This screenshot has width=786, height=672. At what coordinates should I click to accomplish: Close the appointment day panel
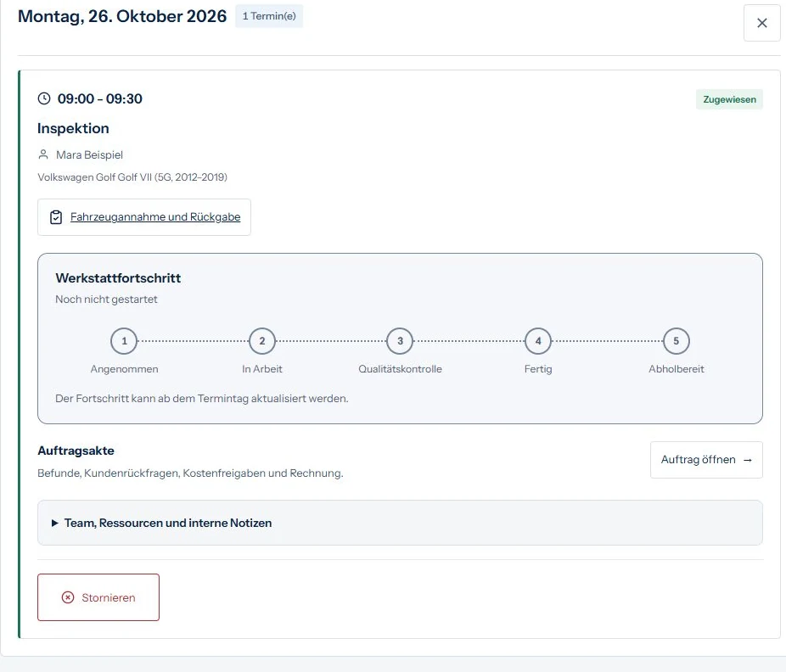[761, 23]
